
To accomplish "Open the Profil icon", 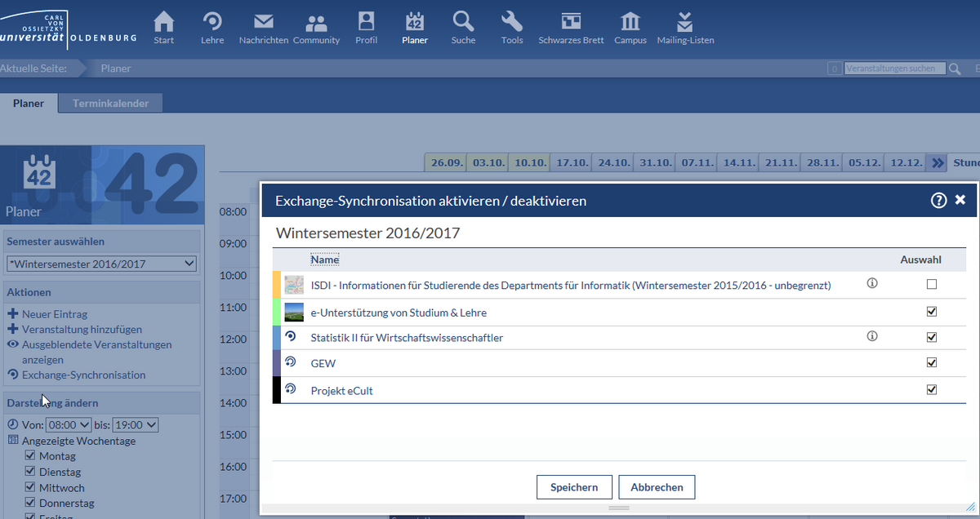I will [x=366, y=22].
